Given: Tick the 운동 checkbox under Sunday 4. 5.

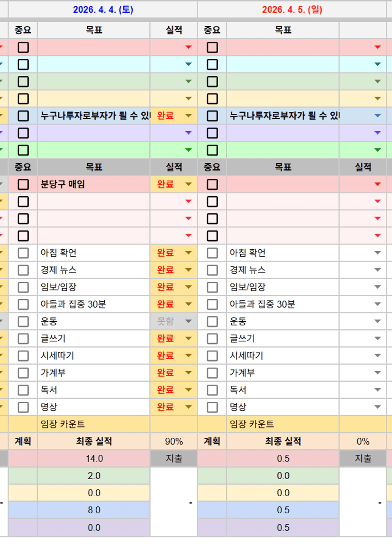Looking at the screenshot, I should point(212,322).
